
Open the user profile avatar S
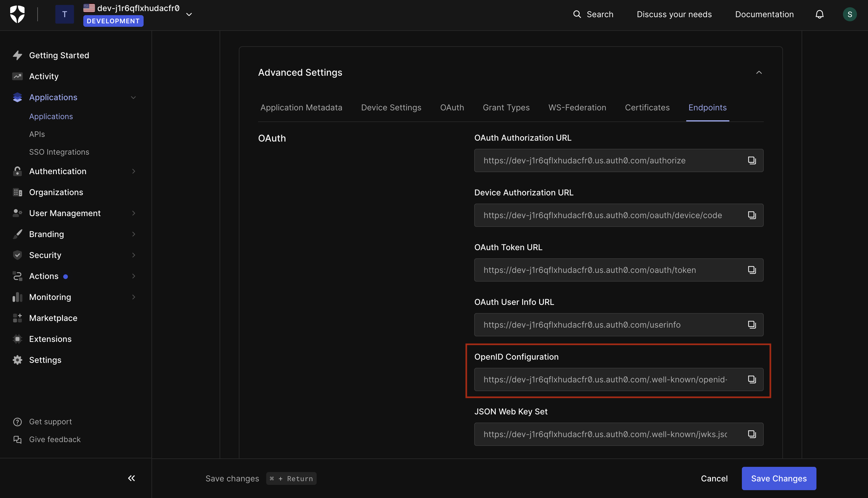click(850, 14)
